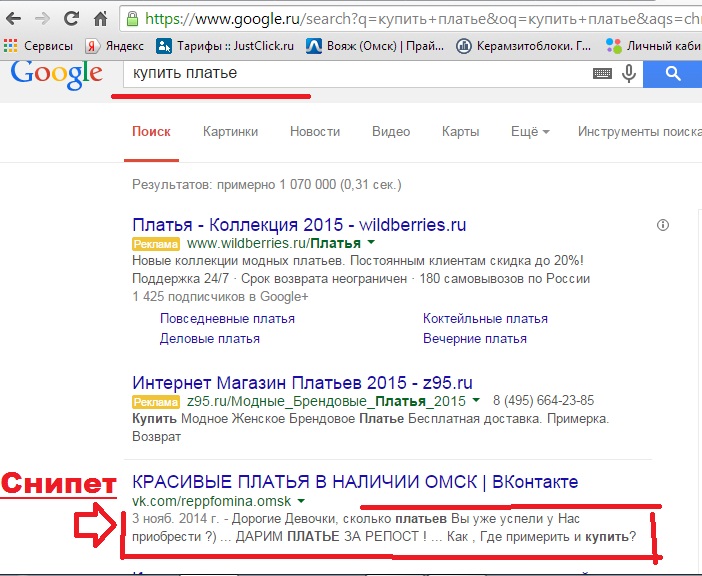Click the Google logo
The height and width of the screenshot is (576, 702).
coord(57,75)
